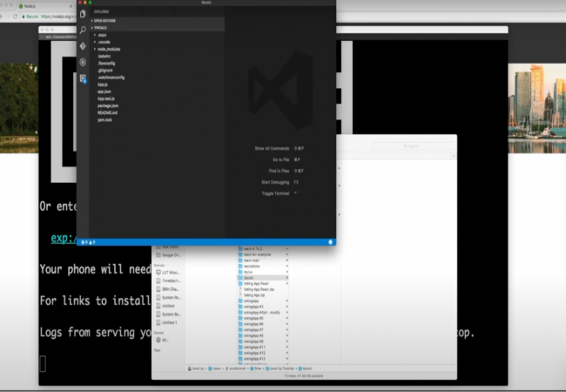Select Google Drive in Finder sidebar
This screenshot has width=566, height=392.
[x=168, y=255]
